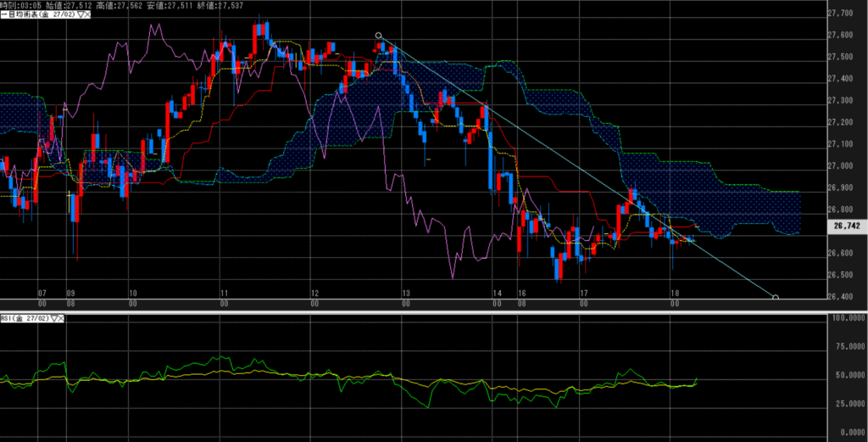Select the trendline's lower end circle handle
This screenshot has width=868, height=442.
coord(776,297)
